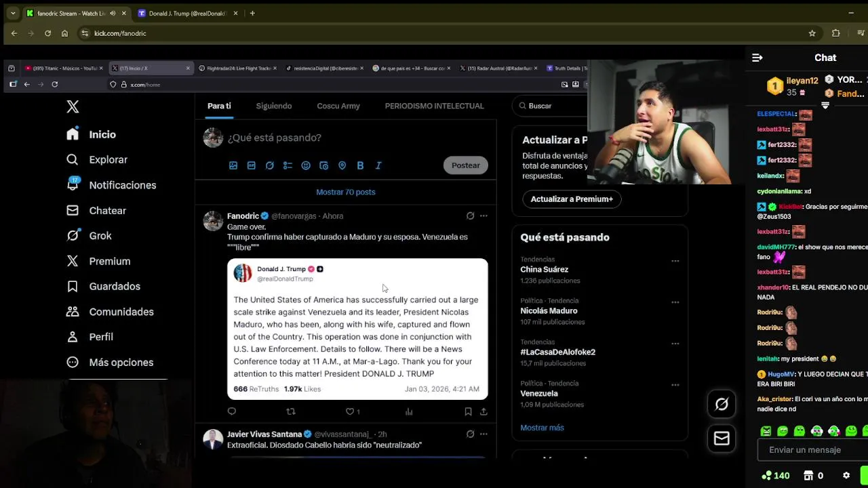Open more options on Fanodric post
The height and width of the screenshot is (488, 868).
click(x=484, y=216)
